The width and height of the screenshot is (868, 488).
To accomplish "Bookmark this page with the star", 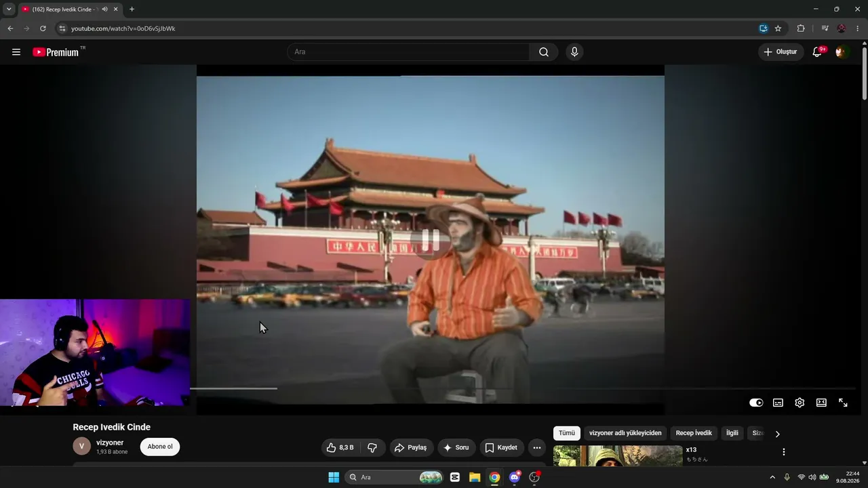I will click(778, 28).
